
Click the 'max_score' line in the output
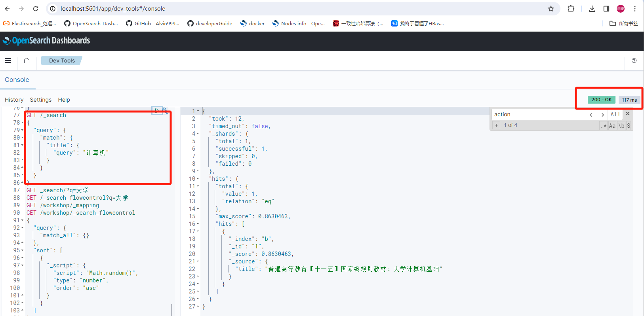[253, 216]
